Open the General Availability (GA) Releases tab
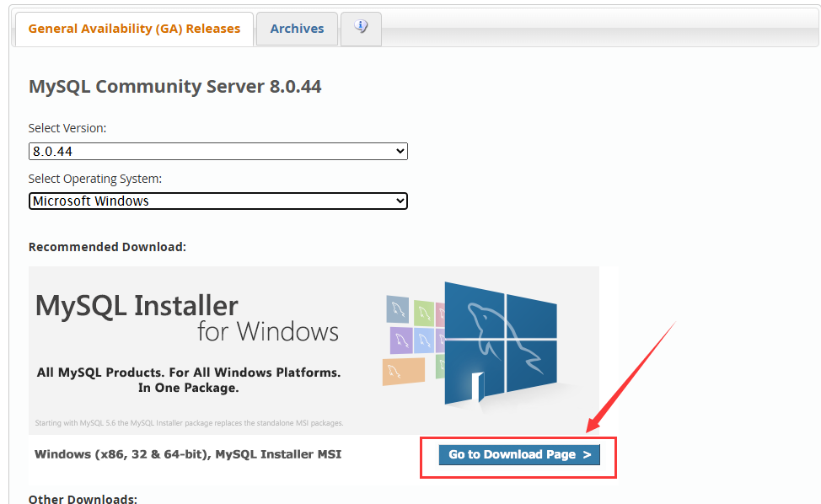821x504 pixels. tap(134, 29)
